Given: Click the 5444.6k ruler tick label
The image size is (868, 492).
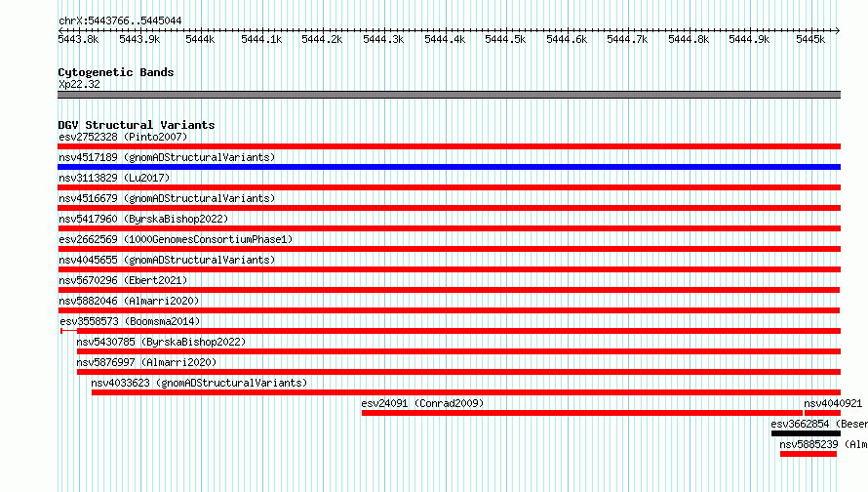Looking at the screenshot, I should click(x=567, y=39).
